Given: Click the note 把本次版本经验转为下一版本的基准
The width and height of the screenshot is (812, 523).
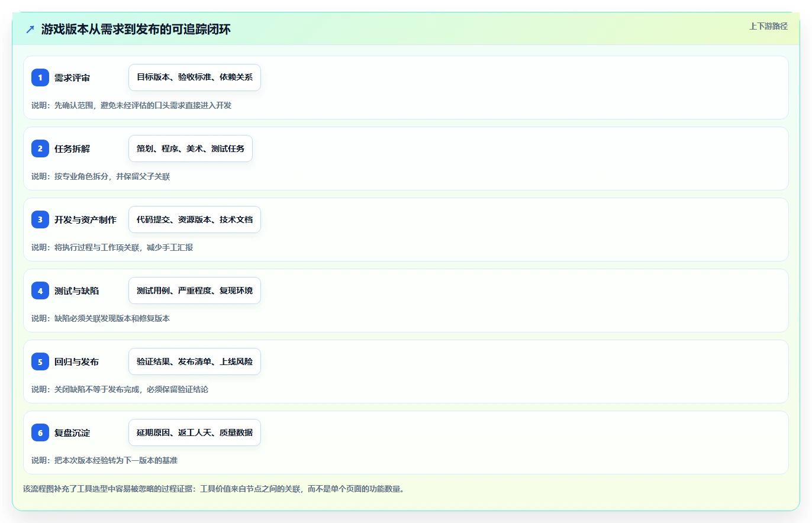Looking at the screenshot, I should tap(105, 460).
